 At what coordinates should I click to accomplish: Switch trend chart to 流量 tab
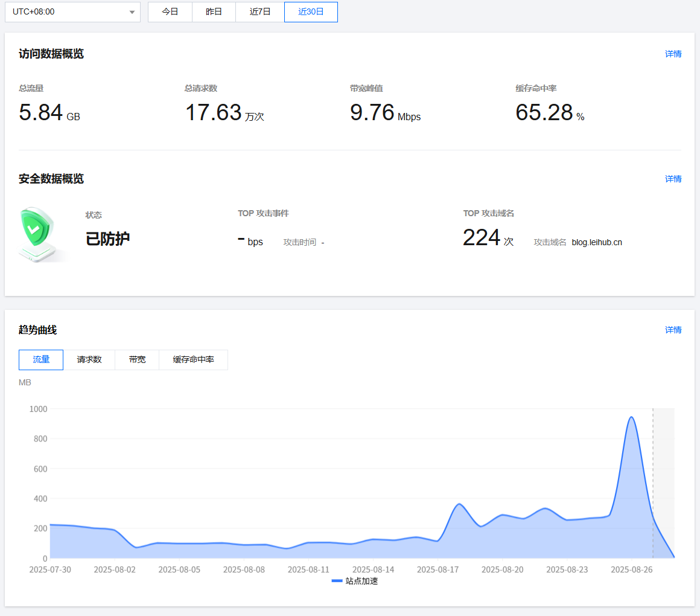pos(41,359)
